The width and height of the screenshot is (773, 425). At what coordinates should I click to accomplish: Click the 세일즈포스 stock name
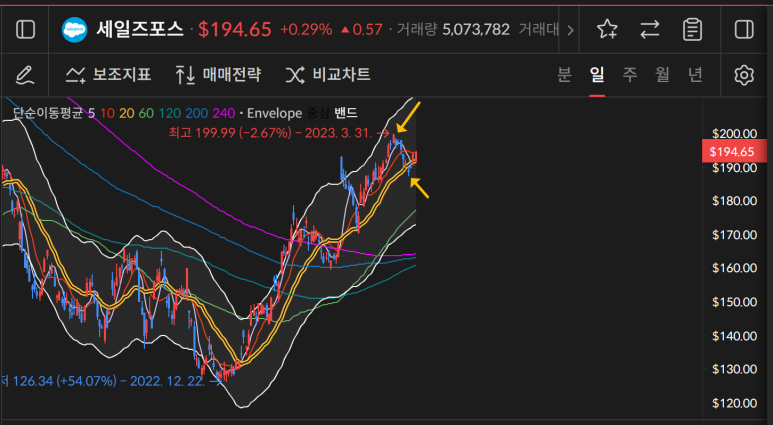(x=140, y=30)
